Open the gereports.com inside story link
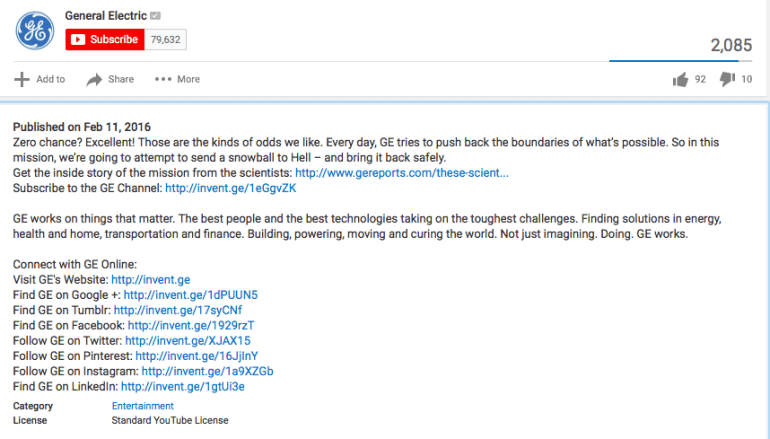This screenshot has width=770, height=439. 402,173
